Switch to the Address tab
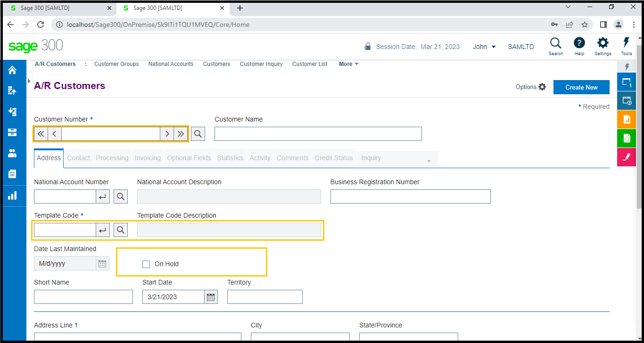The image size is (644, 343). point(49,158)
